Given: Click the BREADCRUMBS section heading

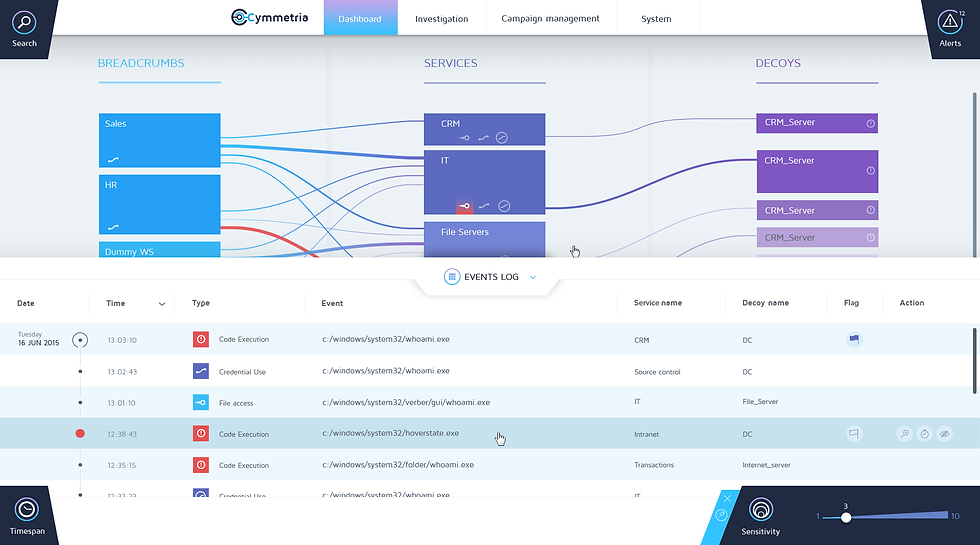Looking at the screenshot, I should pos(141,63).
